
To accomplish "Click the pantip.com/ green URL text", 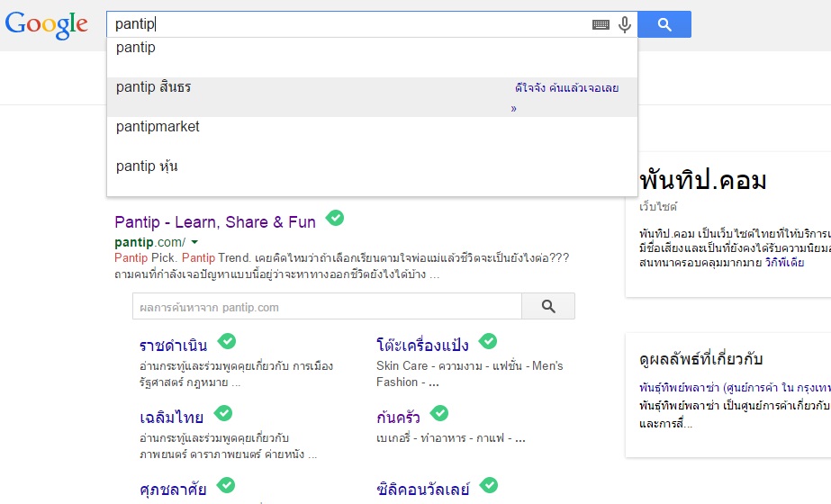I will click(150, 242).
